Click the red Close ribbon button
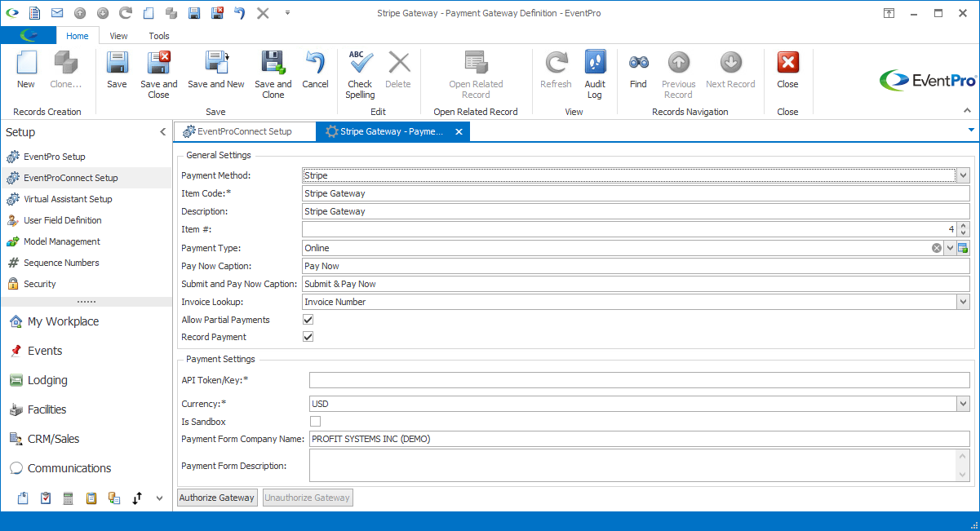This screenshot has width=980, height=531. (787, 69)
